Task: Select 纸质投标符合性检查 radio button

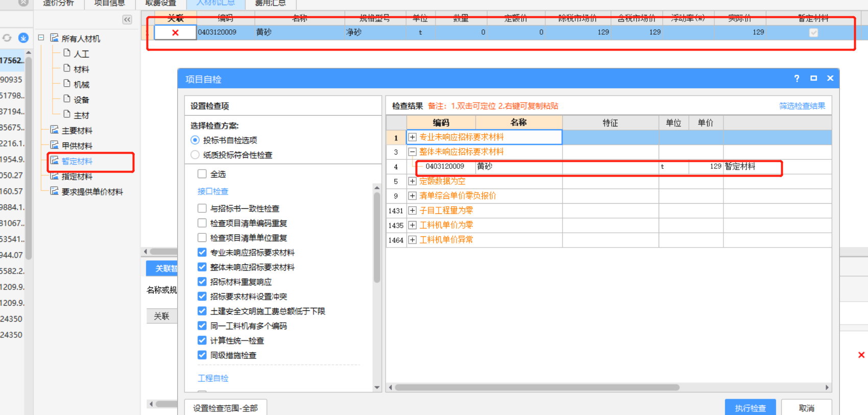Action: tap(195, 155)
